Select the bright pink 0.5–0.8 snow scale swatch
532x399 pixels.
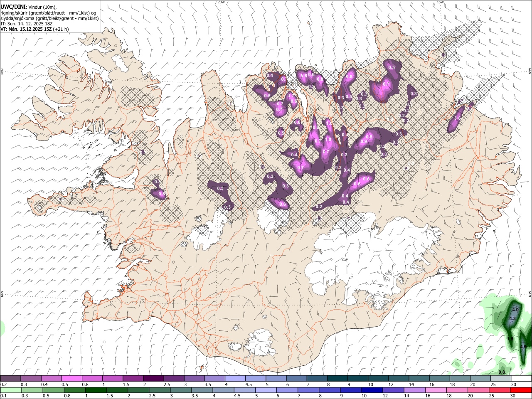(x=72, y=379)
